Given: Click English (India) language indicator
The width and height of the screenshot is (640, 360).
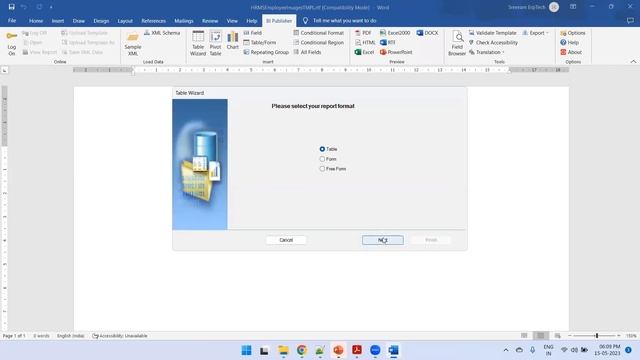Looking at the screenshot, I should (71, 336).
